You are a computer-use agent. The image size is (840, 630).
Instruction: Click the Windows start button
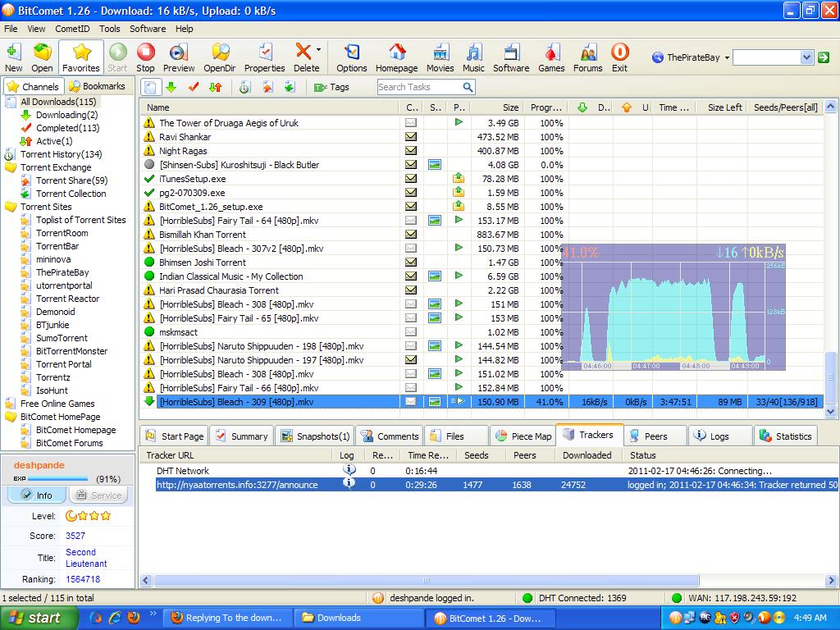39,618
